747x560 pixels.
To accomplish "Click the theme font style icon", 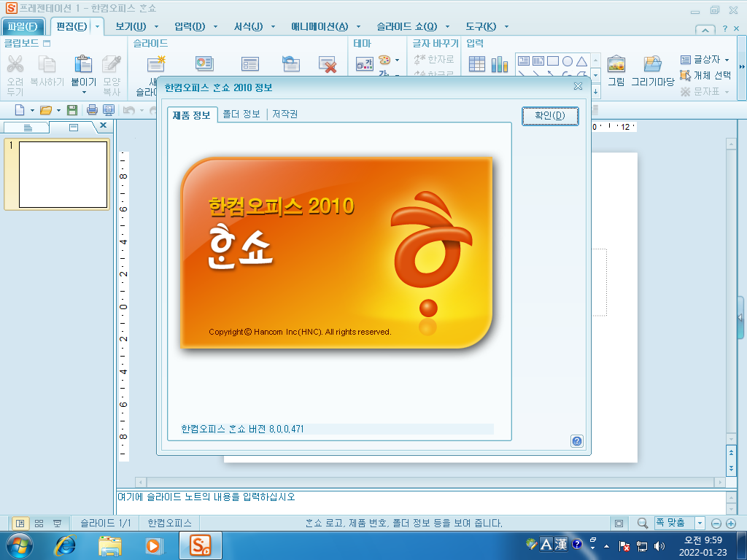I will pos(365,63).
